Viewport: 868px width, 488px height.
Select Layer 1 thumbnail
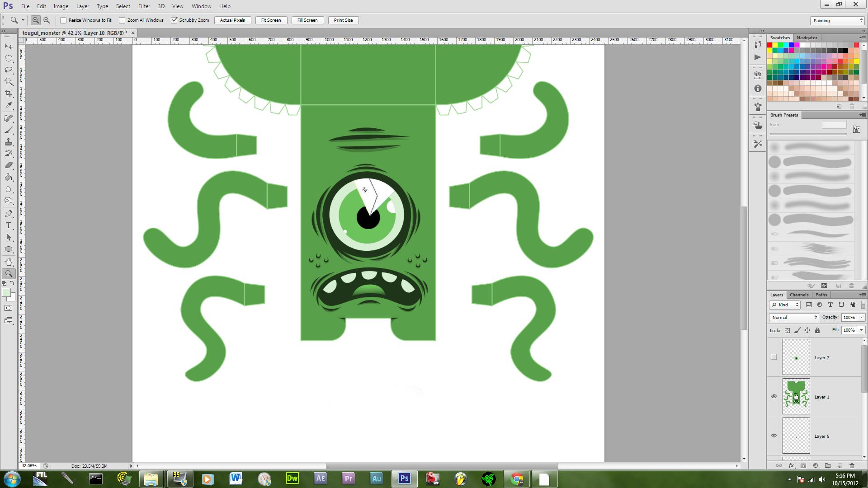click(x=796, y=397)
